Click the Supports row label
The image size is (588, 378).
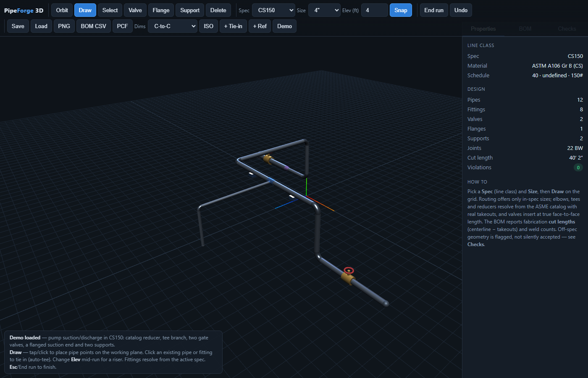pos(478,139)
